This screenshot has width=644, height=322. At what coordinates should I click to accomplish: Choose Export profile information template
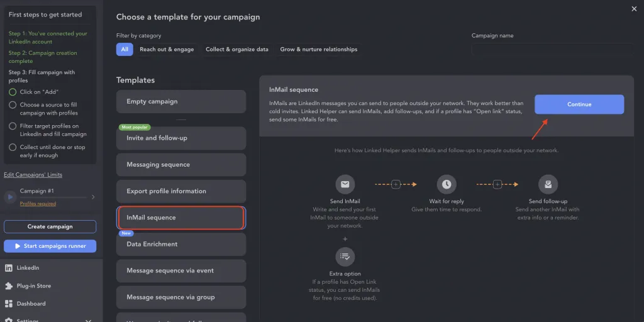(181, 191)
